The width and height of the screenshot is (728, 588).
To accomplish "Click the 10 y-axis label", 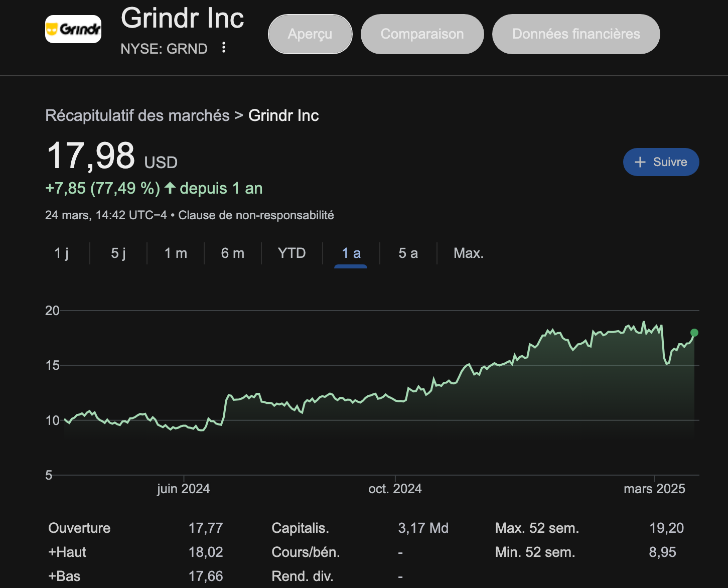I will [x=52, y=420].
